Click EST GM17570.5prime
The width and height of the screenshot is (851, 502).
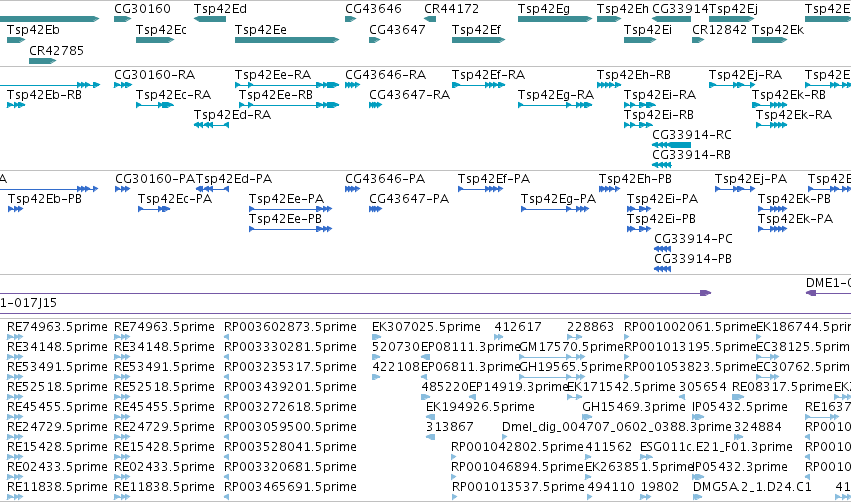pos(571,347)
